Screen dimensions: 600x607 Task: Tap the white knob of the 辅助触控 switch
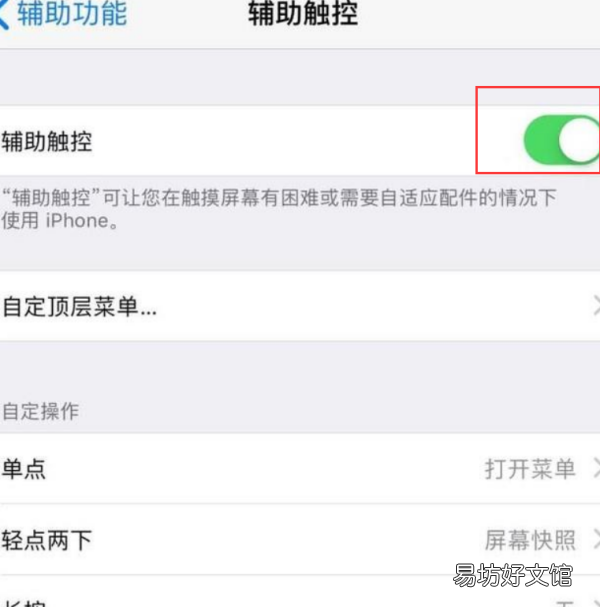point(579,140)
